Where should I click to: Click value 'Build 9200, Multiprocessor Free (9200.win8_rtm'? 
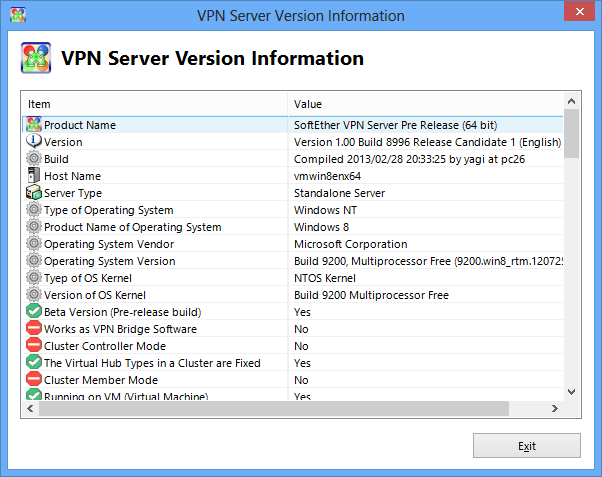pos(428,261)
